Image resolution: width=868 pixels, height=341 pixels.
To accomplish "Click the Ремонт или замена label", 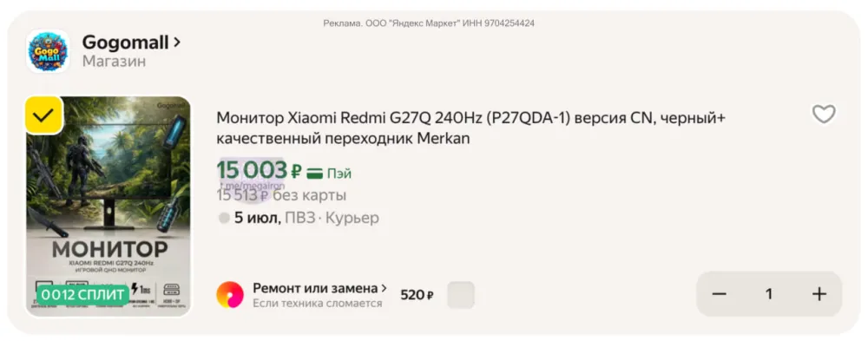I will (316, 288).
